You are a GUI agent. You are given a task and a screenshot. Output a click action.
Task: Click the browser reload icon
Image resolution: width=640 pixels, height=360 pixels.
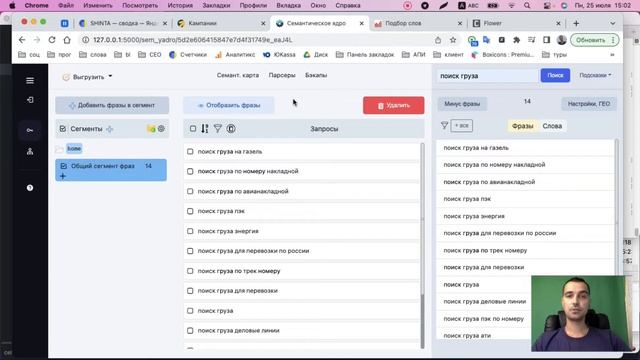52,40
